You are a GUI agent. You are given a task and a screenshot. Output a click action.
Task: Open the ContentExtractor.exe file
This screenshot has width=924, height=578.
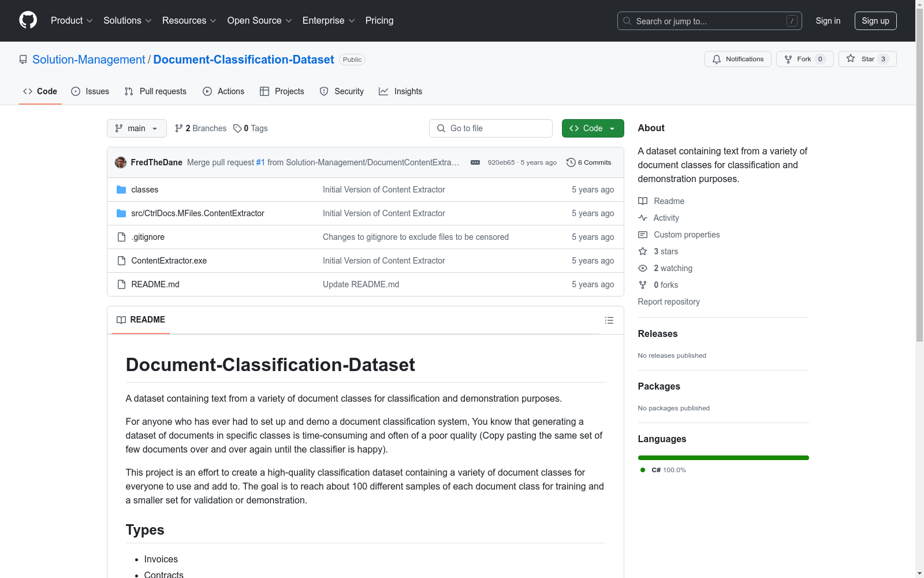point(169,261)
